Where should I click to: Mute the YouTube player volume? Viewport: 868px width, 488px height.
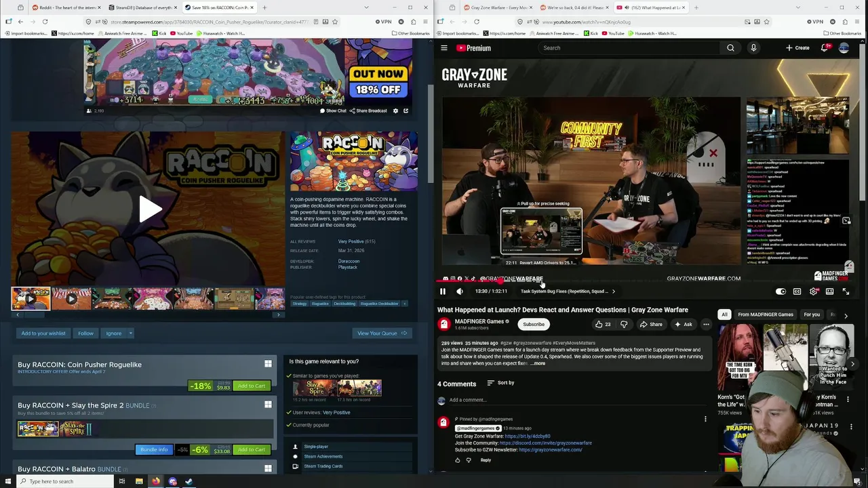pyautogui.click(x=460, y=291)
